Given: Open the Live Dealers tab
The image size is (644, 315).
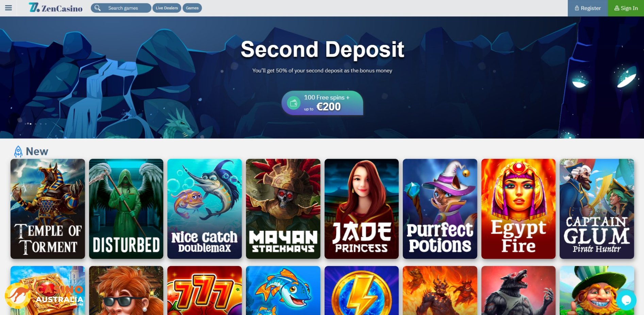Looking at the screenshot, I should (x=167, y=8).
